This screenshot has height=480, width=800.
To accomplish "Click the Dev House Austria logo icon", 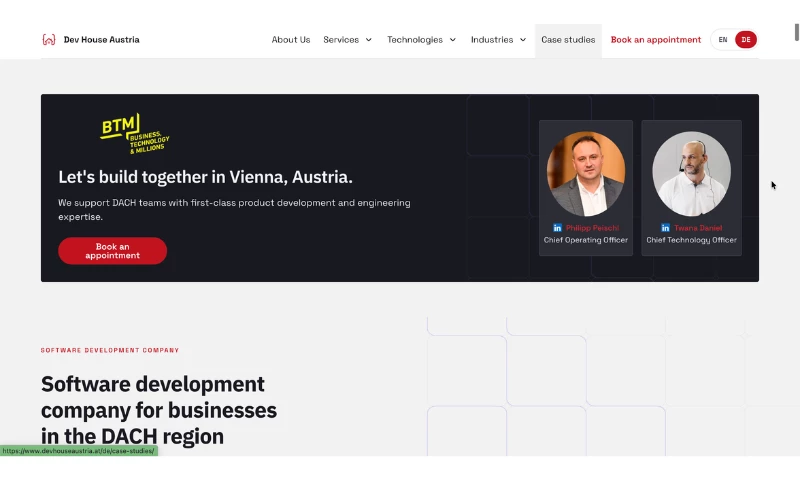I will pyautogui.click(x=48, y=40).
